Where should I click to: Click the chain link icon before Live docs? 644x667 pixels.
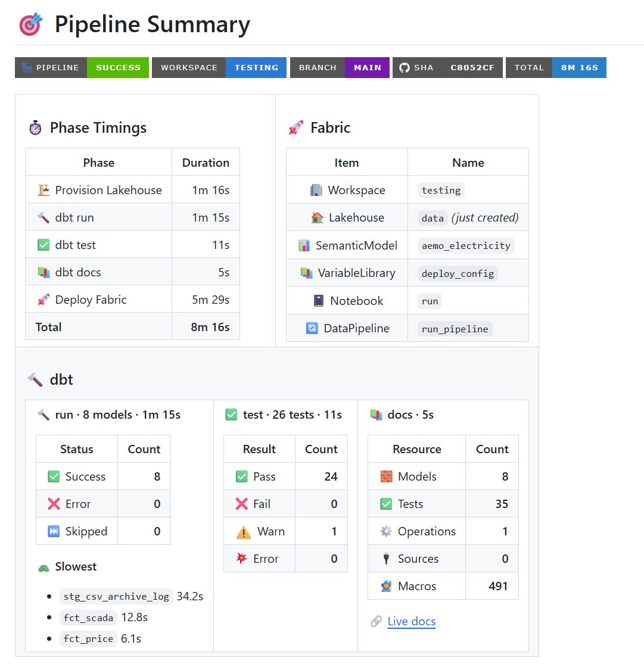pos(377,622)
